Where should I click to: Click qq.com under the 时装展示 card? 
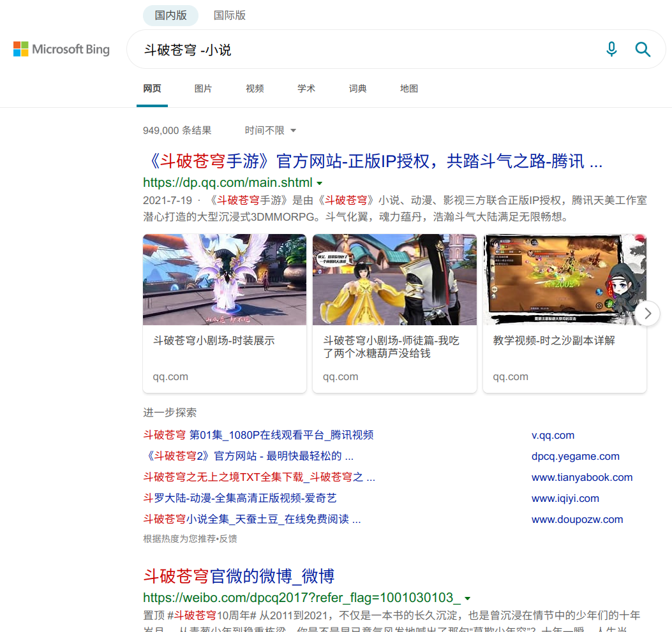pyautogui.click(x=170, y=377)
